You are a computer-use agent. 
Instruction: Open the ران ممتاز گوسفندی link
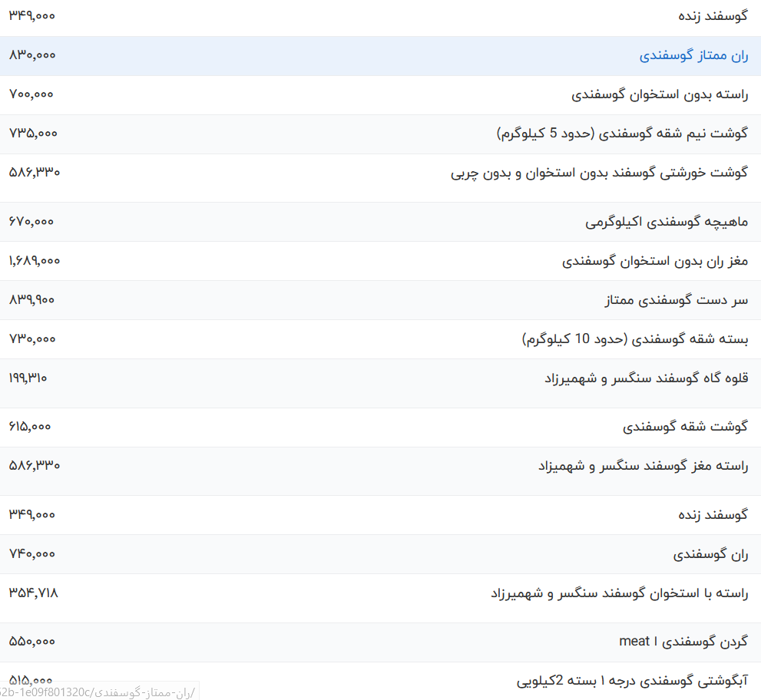(x=693, y=55)
